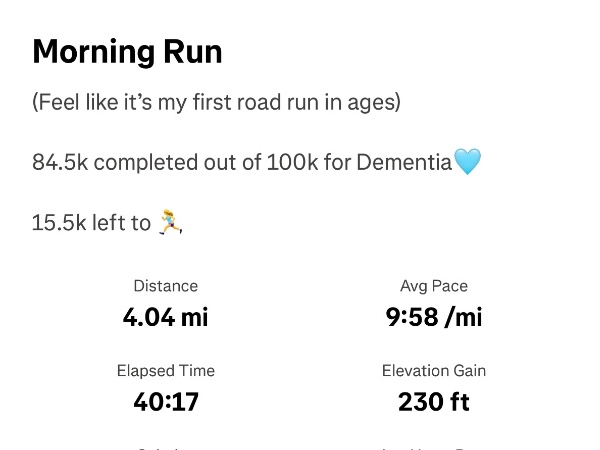Tap the blue heart emoji after Dementia
600x450 pixels.
[x=467, y=161]
